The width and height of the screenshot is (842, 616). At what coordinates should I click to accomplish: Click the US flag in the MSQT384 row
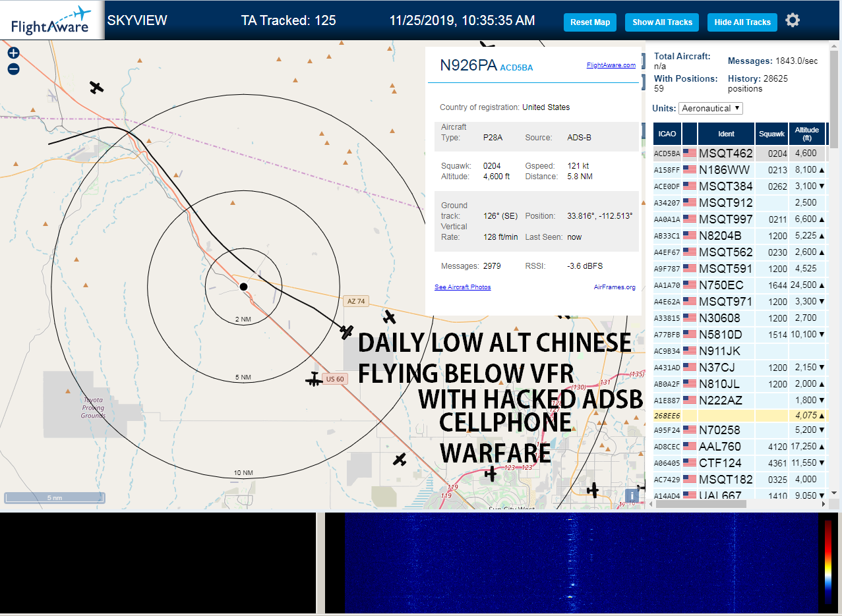point(690,186)
